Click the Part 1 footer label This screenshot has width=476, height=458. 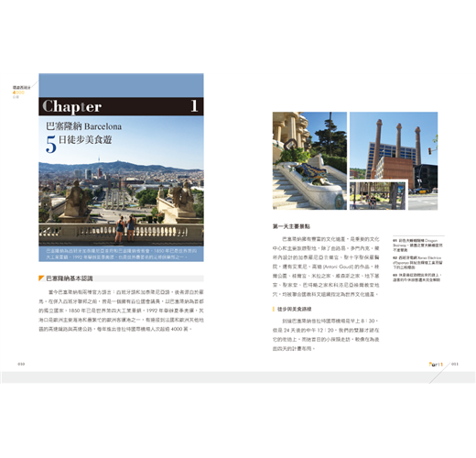tap(436, 364)
